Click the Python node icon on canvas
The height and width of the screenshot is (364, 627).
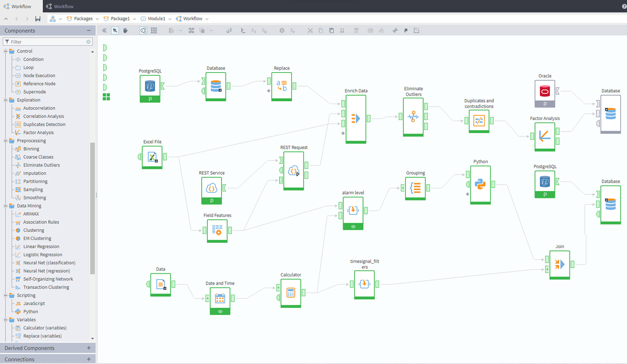coord(480,184)
